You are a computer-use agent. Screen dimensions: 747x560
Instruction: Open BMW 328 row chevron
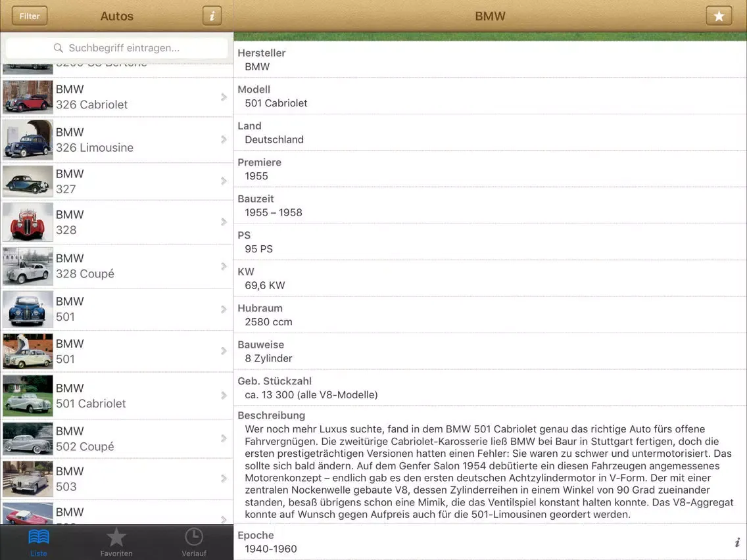[x=224, y=222]
